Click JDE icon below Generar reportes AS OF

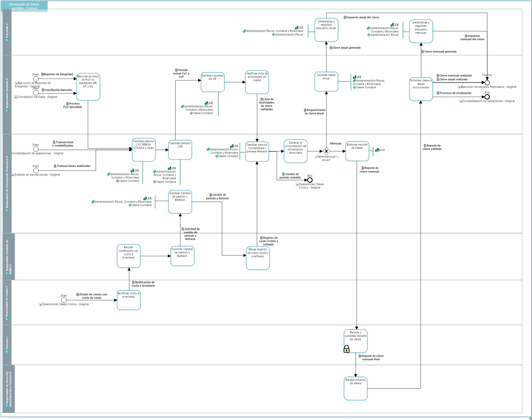[206, 103]
